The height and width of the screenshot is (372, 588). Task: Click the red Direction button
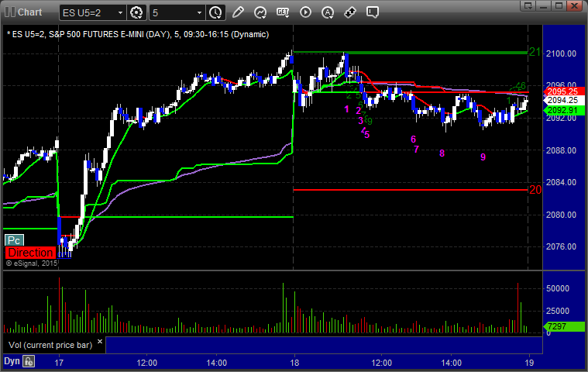[31, 253]
